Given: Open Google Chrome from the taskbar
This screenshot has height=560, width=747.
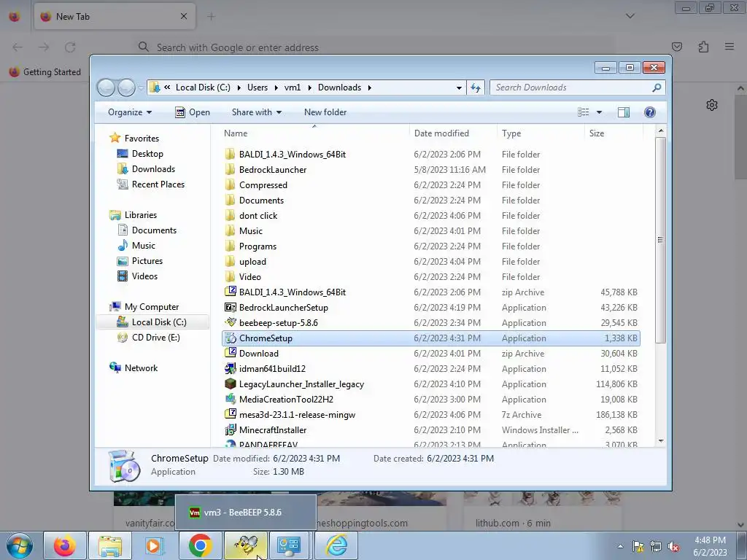Looking at the screenshot, I should click(200, 545).
